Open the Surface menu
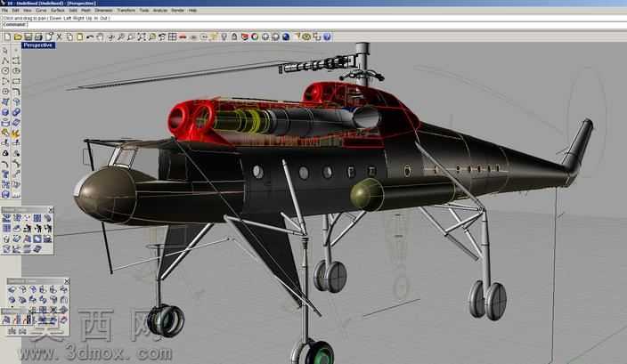 58,11
